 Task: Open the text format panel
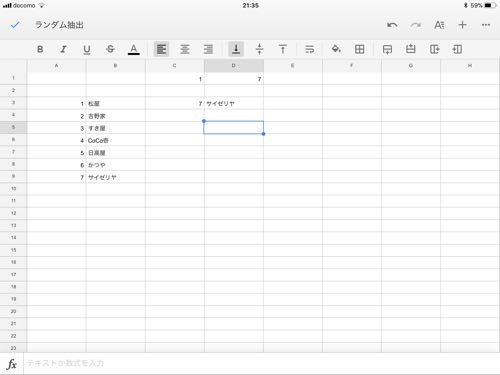[439, 25]
